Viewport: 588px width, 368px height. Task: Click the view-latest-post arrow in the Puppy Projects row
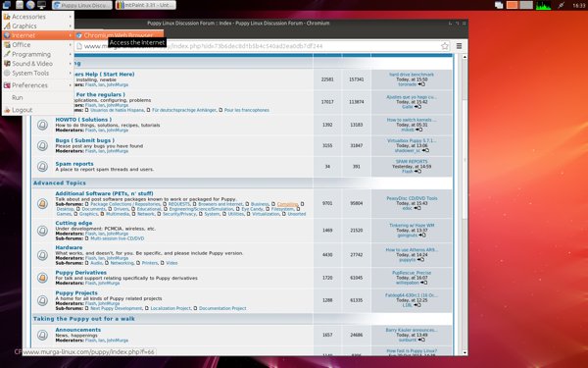(417, 305)
